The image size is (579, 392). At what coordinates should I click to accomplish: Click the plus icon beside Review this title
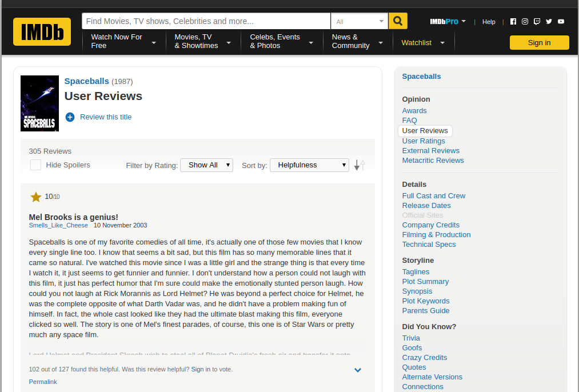(x=70, y=117)
